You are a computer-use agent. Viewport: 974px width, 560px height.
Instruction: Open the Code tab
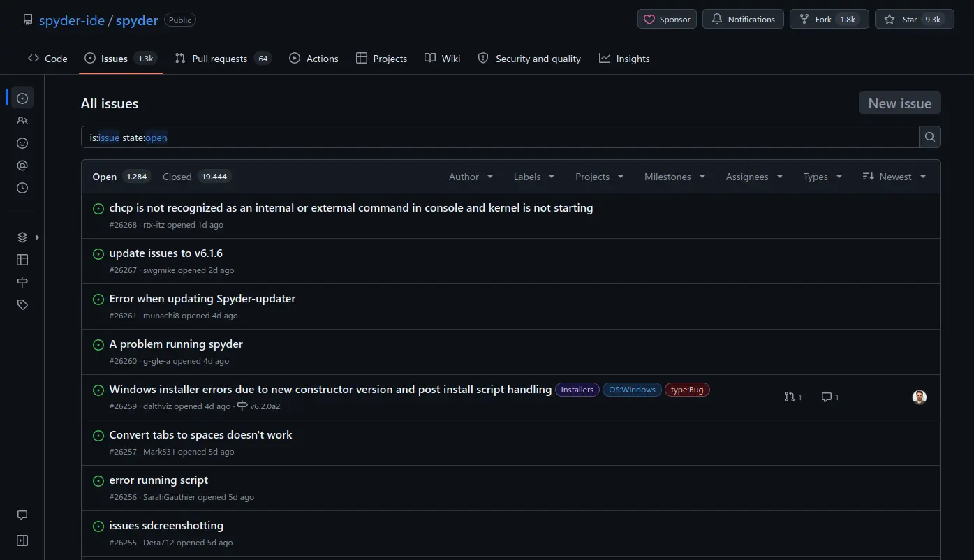coord(47,59)
